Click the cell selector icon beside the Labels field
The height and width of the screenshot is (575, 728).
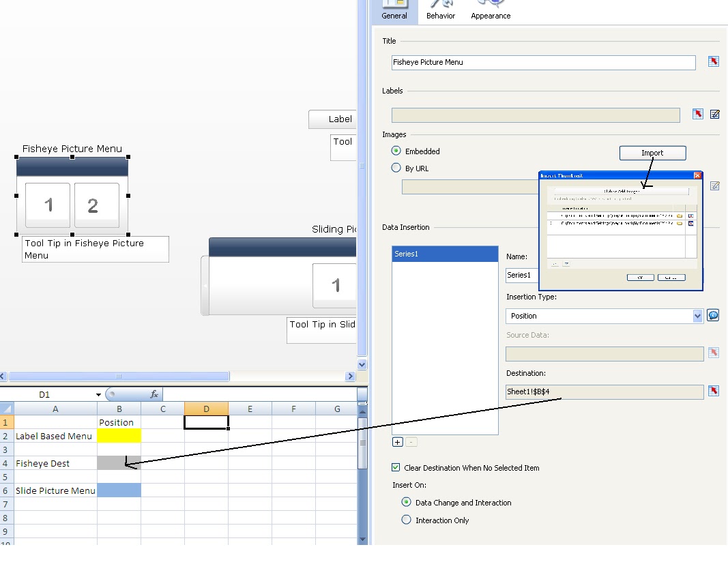(697, 115)
